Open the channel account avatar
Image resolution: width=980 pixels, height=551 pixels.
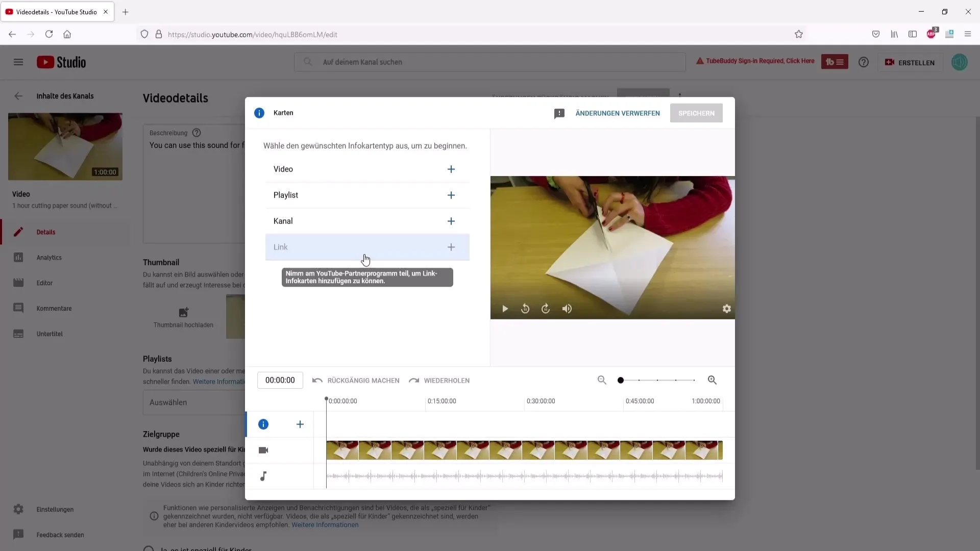[x=959, y=62]
